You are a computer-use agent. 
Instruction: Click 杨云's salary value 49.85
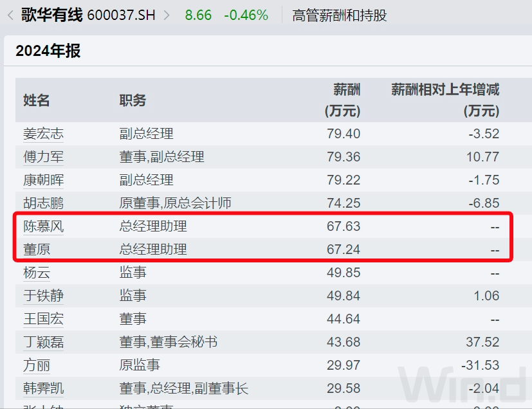(x=344, y=273)
